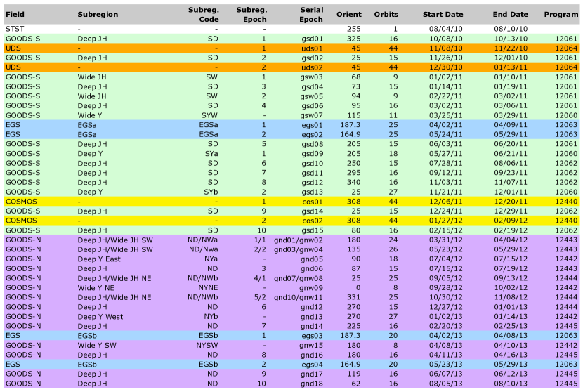Select serial epoch egs04
The height and width of the screenshot is (392, 583).
pyautogui.click(x=313, y=365)
